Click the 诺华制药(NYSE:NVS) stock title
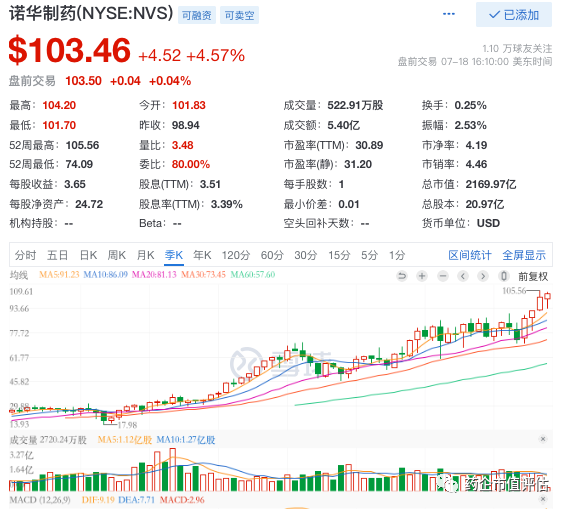 pos(91,14)
